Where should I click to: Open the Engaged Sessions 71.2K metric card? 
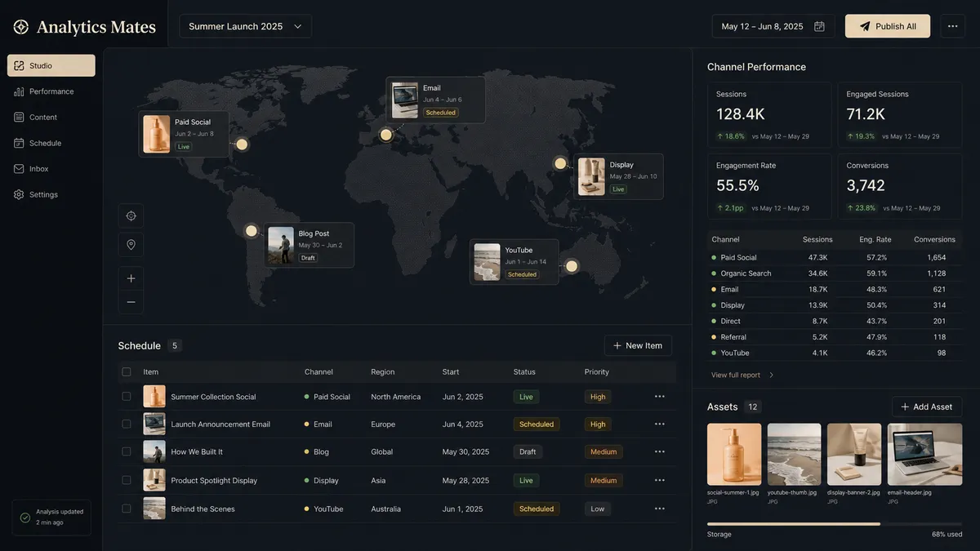900,114
